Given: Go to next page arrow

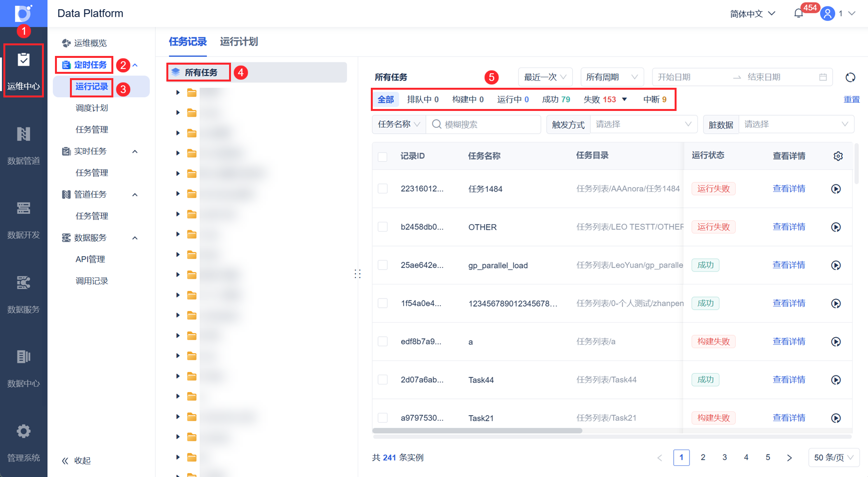Looking at the screenshot, I should (x=789, y=458).
